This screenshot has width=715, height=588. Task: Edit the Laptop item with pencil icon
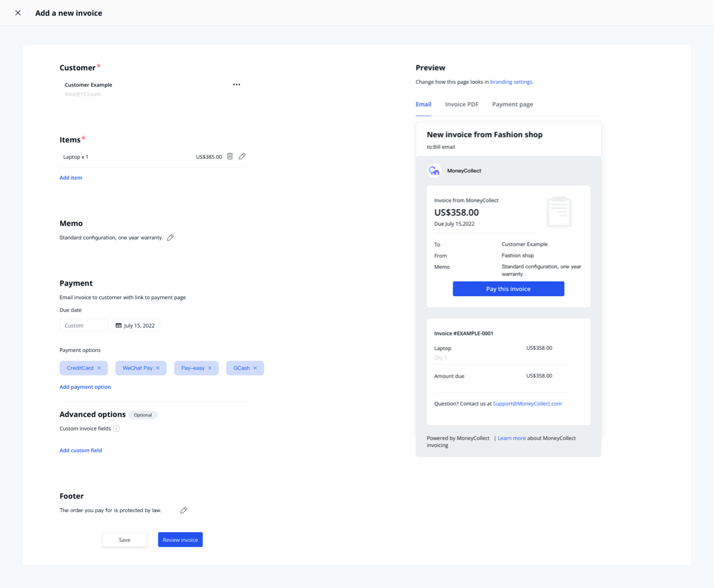242,156
